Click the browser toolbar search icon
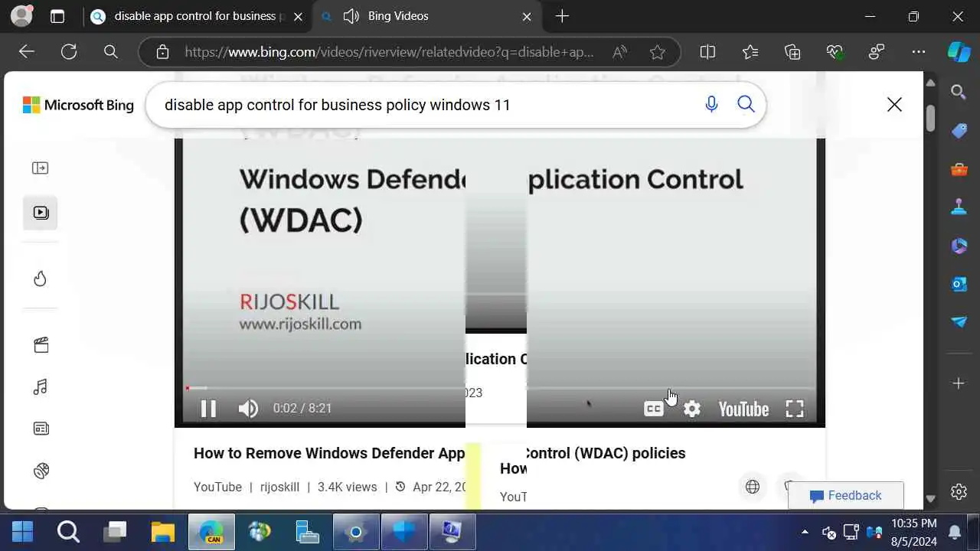The height and width of the screenshot is (551, 980). [111, 52]
